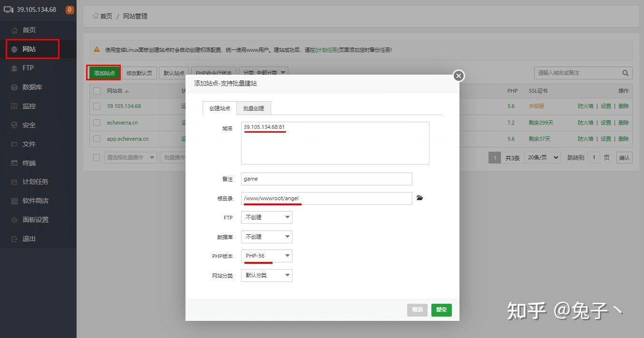Click the 网站管理 breadcrumb text
Screen dimensions: 644x338
click(135, 16)
